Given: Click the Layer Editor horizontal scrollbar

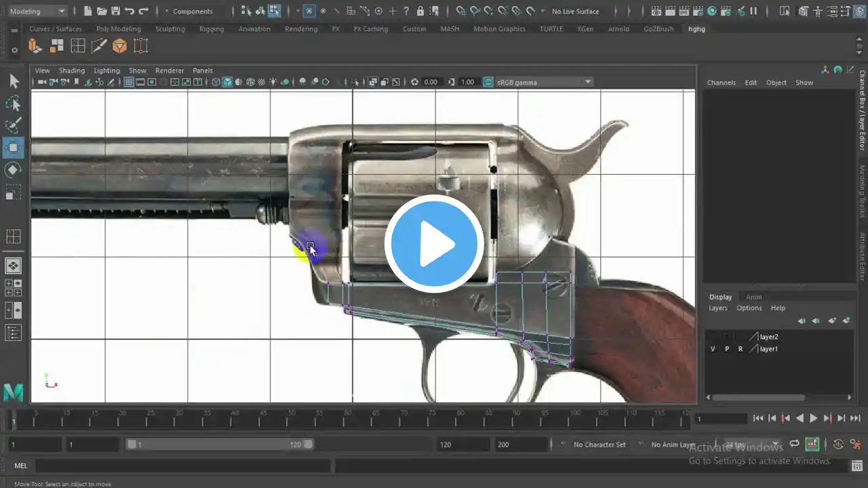Looking at the screenshot, I should coord(758,398).
